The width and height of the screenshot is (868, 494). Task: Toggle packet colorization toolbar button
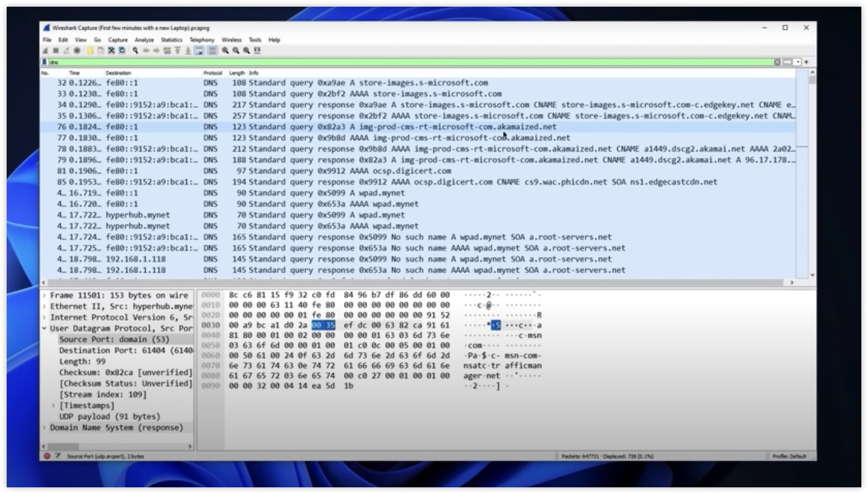pos(212,51)
